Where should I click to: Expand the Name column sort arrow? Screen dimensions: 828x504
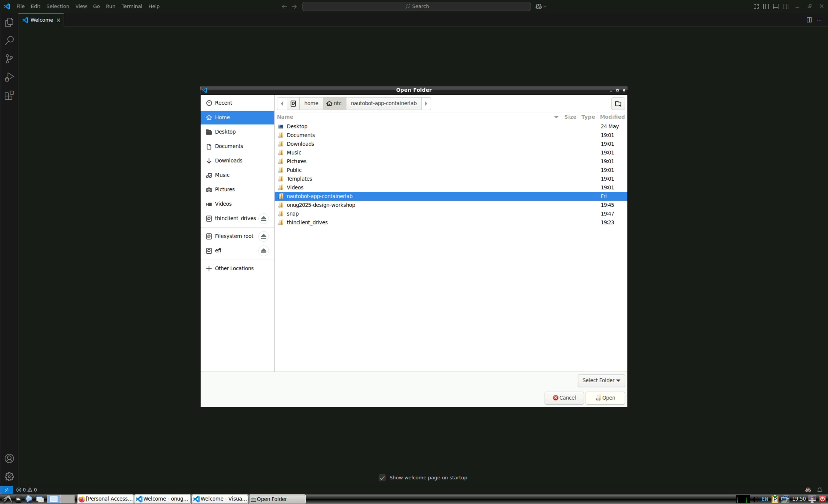[x=556, y=117]
